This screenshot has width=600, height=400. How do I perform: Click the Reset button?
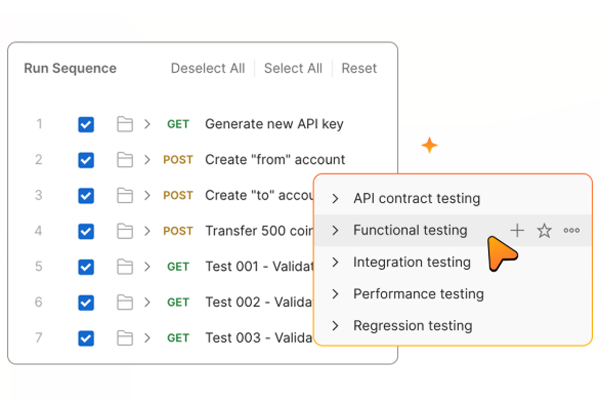pos(359,69)
